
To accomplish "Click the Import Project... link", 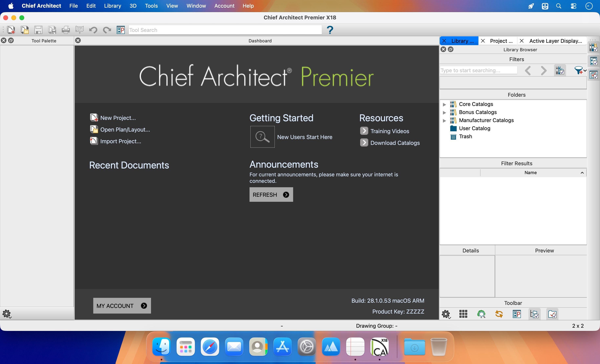I will (115, 141).
